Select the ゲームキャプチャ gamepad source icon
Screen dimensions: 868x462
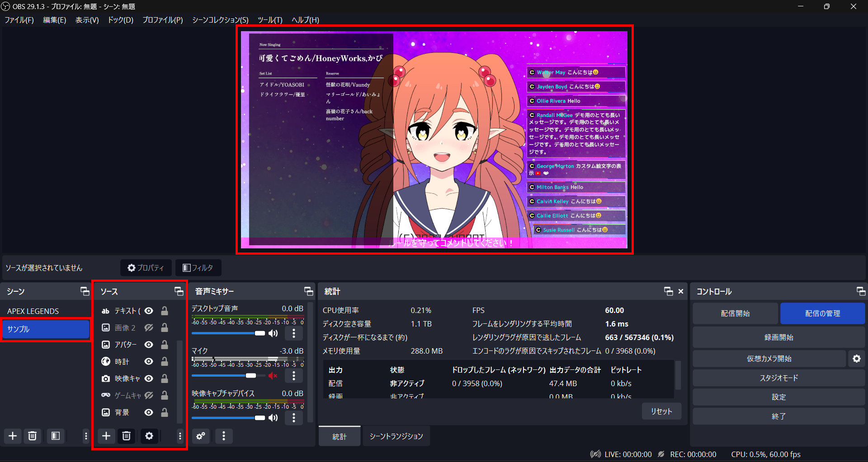point(105,395)
